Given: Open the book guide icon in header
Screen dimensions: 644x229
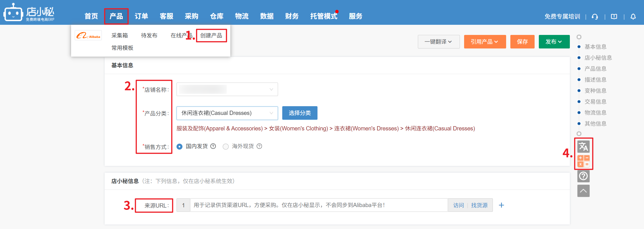Looking at the screenshot, I should (x=614, y=17).
